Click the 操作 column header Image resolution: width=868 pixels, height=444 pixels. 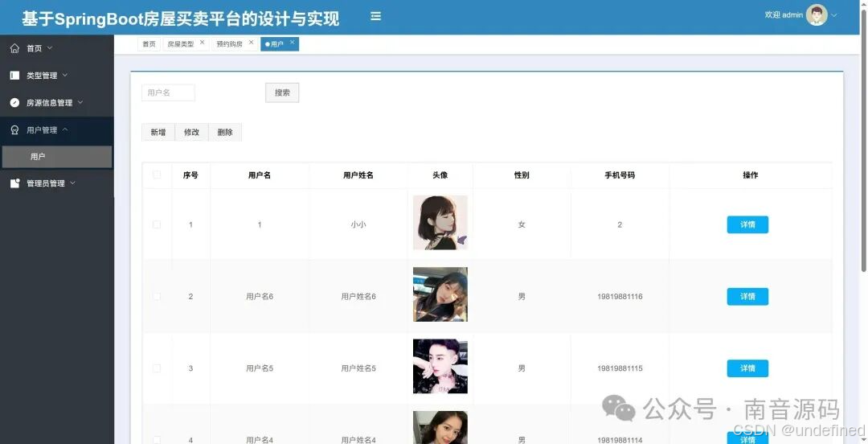coord(750,175)
